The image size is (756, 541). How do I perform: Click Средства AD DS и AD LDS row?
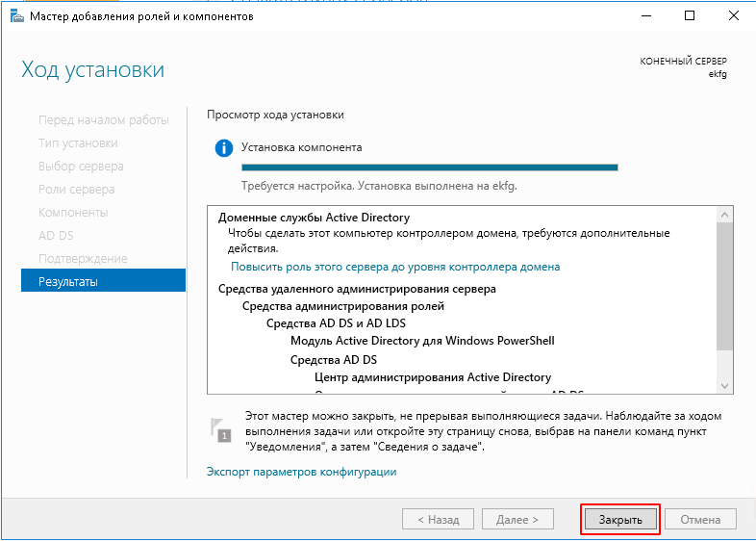point(336,322)
